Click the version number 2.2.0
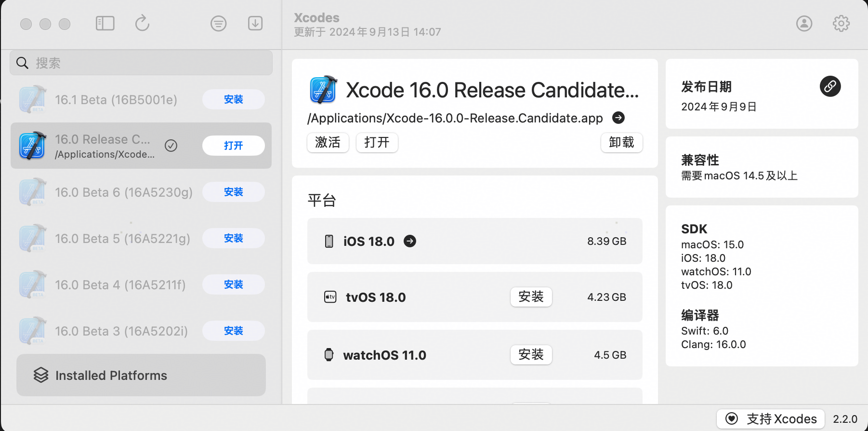The height and width of the screenshot is (431, 868). point(845,419)
